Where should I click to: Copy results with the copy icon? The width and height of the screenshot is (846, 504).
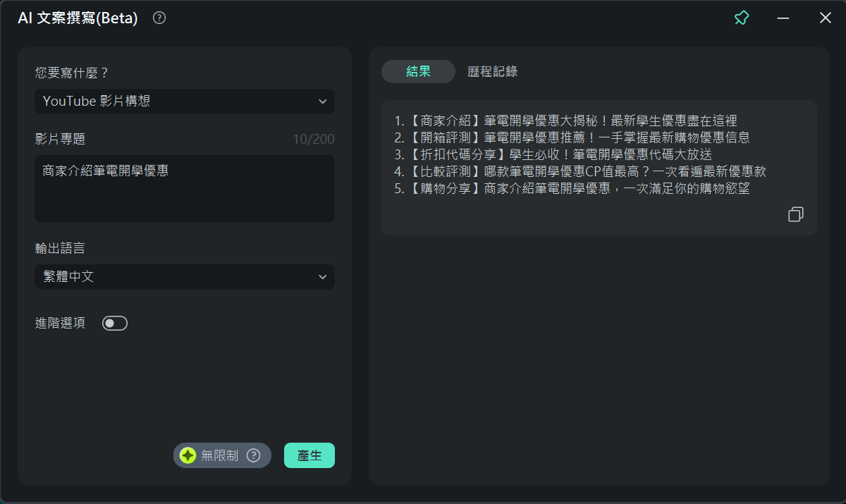tap(796, 214)
